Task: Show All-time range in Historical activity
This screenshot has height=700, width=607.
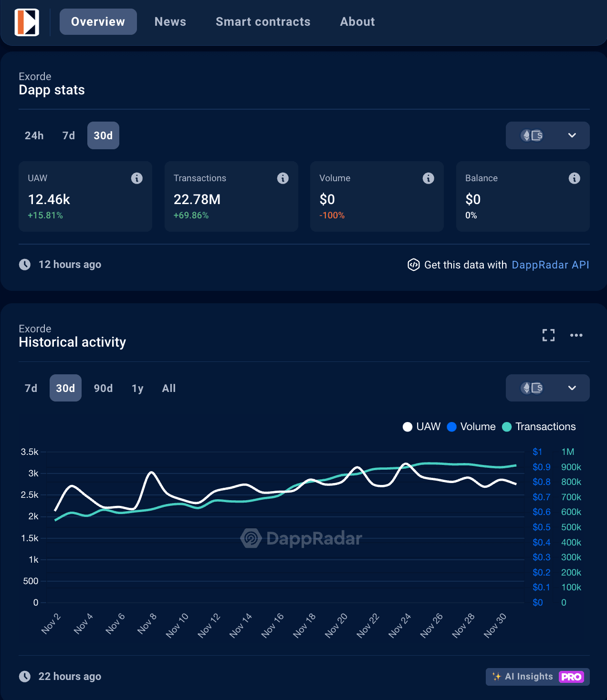Action: 169,388
